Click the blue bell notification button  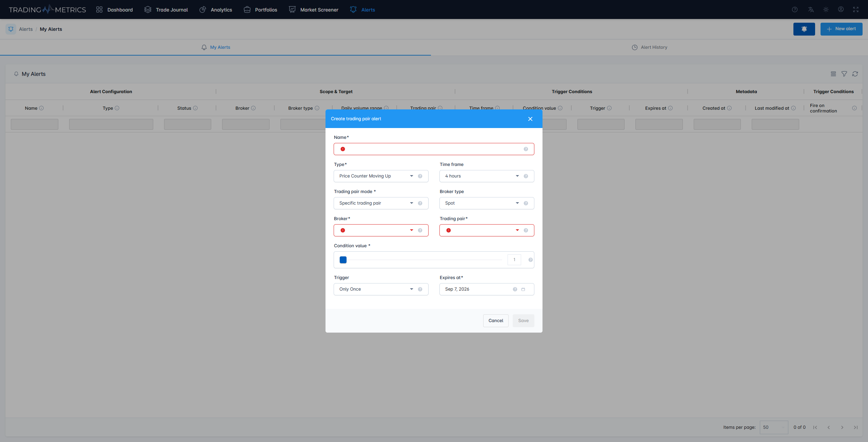[x=804, y=29]
